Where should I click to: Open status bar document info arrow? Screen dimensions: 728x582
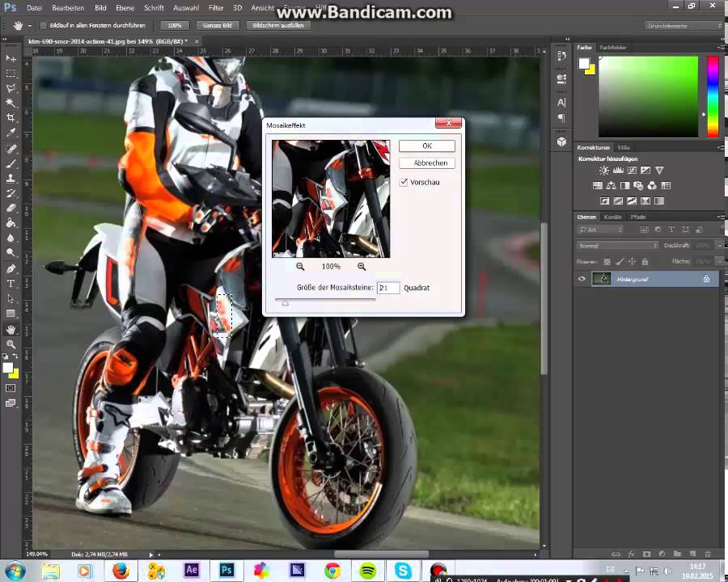tap(151, 555)
